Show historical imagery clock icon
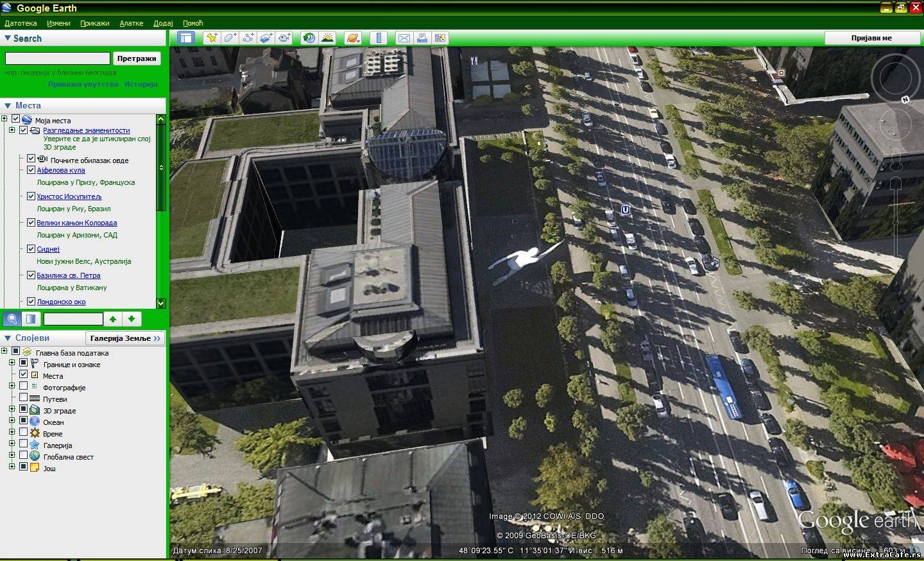 [x=309, y=38]
